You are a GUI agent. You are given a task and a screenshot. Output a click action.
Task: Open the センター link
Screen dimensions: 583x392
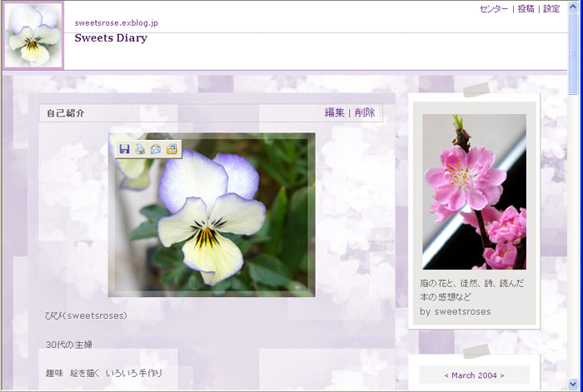coord(494,9)
